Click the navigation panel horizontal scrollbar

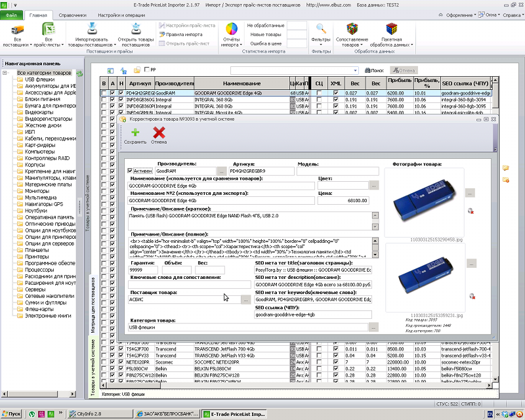pyautogui.click(x=39, y=394)
